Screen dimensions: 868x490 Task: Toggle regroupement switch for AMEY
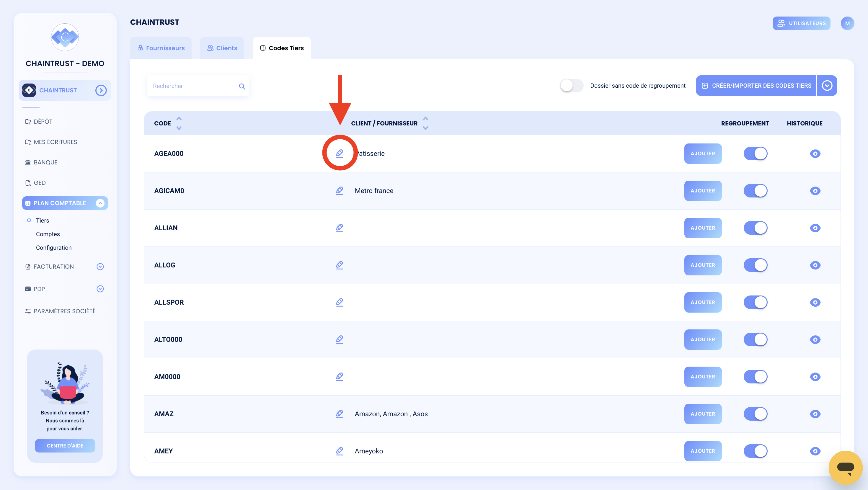(x=755, y=451)
